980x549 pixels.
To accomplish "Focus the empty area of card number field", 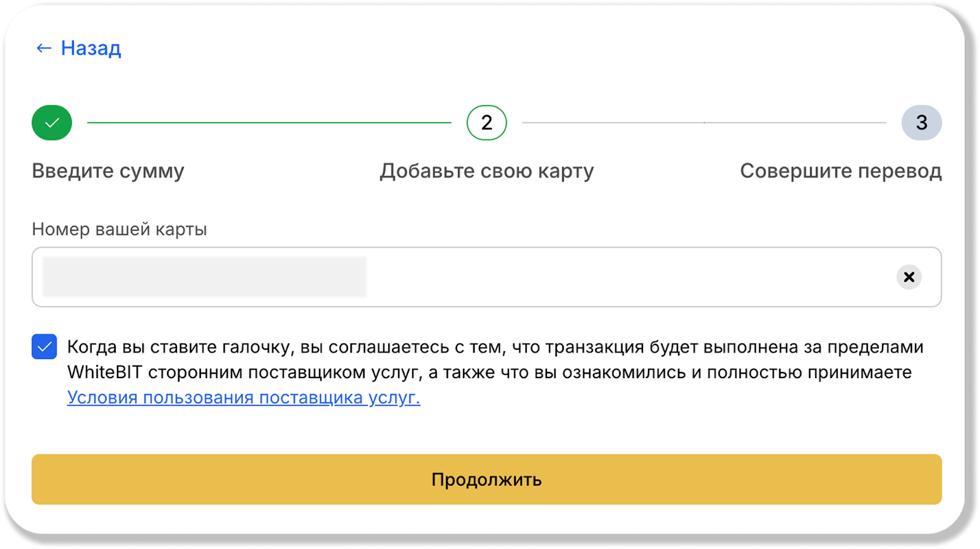I will [612, 277].
